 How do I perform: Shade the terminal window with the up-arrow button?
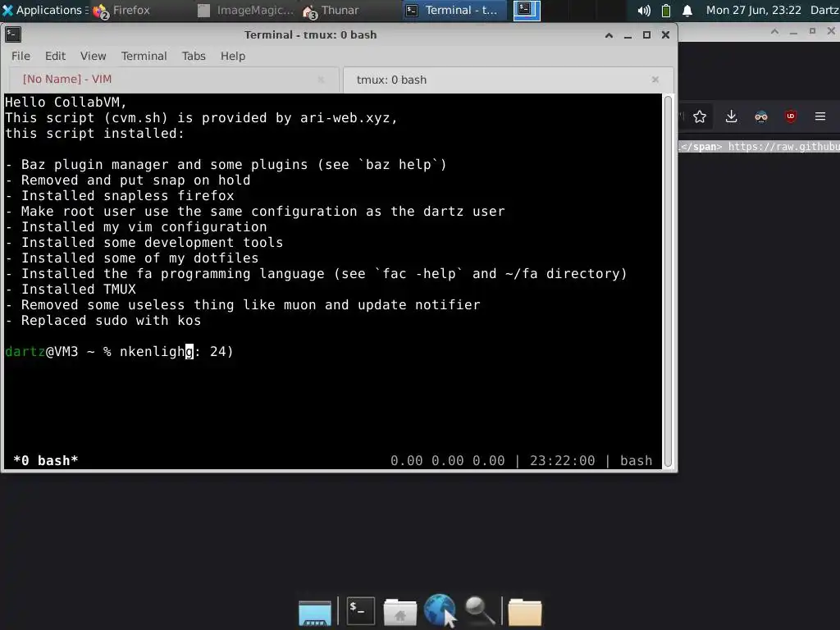tap(609, 35)
